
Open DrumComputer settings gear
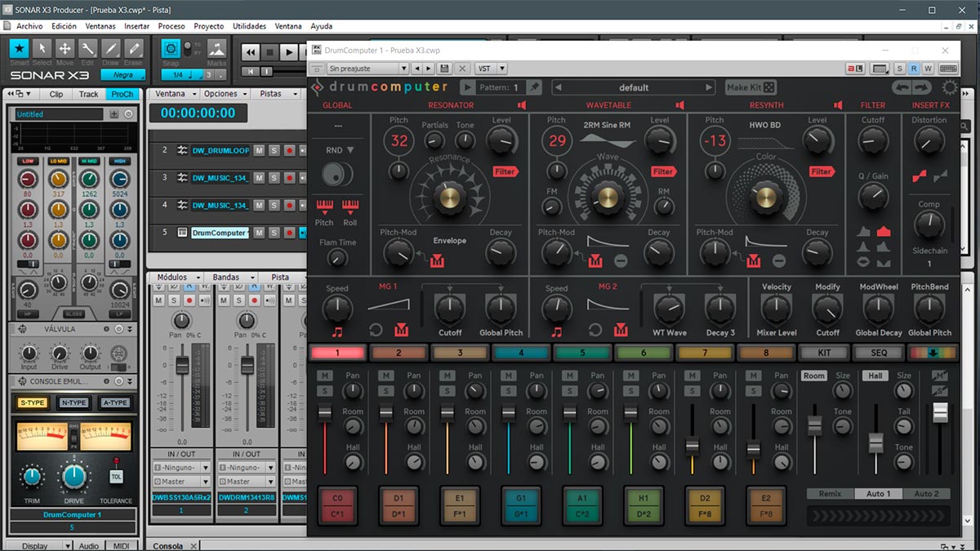[950, 87]
